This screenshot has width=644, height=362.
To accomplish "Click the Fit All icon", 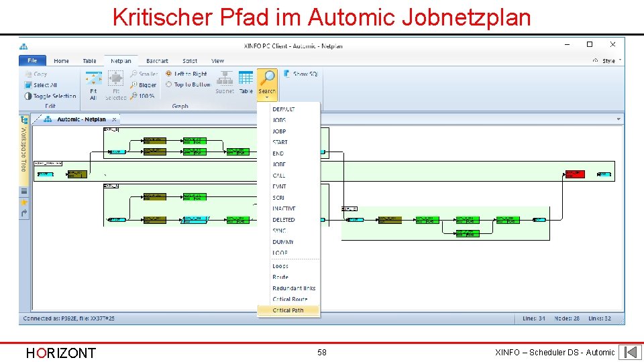I will click(x=93, y=85).
